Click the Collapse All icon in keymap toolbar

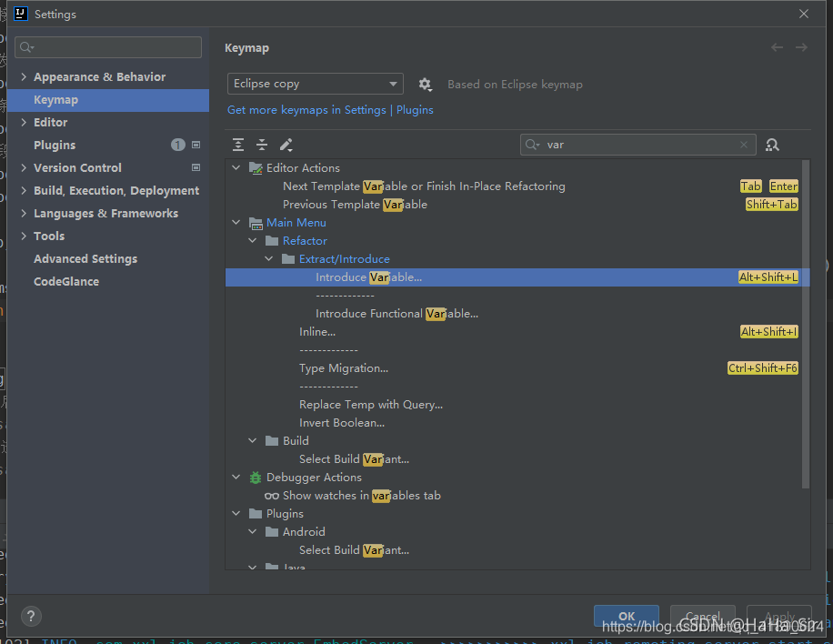[262, 145]
